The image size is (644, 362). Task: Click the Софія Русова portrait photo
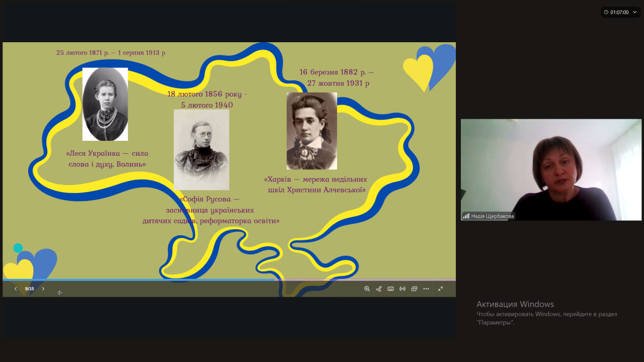201,149
